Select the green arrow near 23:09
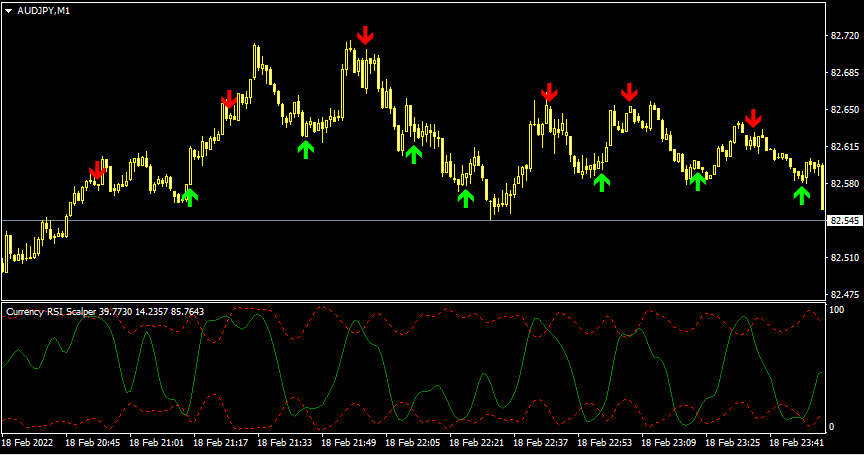 (697, 181)
